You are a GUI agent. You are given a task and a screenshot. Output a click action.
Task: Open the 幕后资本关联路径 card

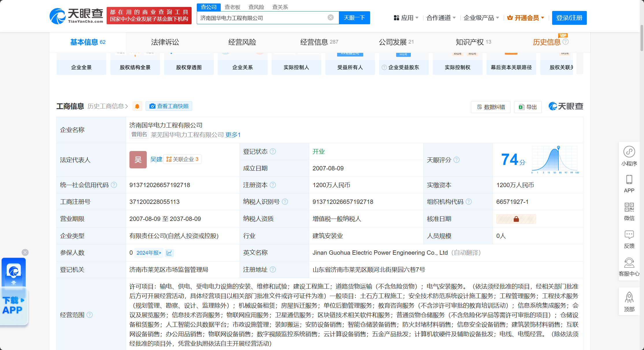pyautogui.click(x=511, y=64)
